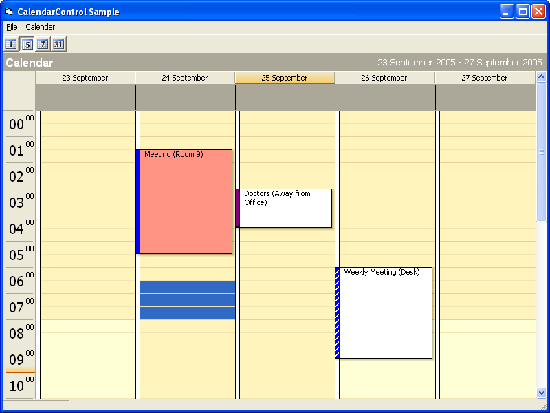Click the Doctors (Away from Office) appointment

coord(284,208)
